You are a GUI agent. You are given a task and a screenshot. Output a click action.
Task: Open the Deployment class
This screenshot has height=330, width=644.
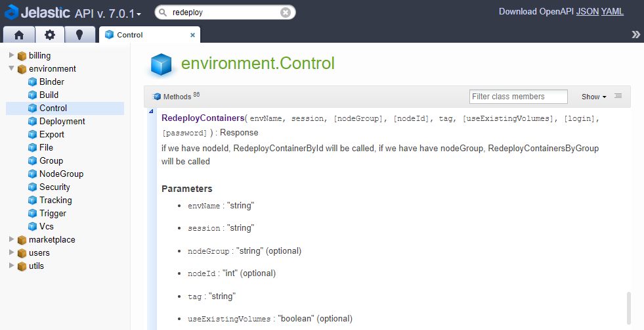tap(62, 122)
